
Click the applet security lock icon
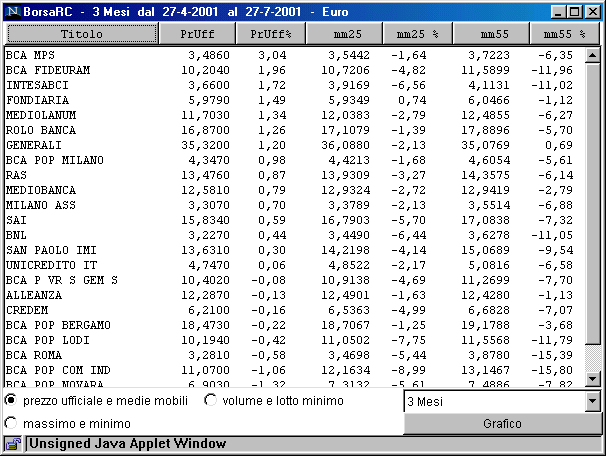pyautogui.click(x=13, y=444)
